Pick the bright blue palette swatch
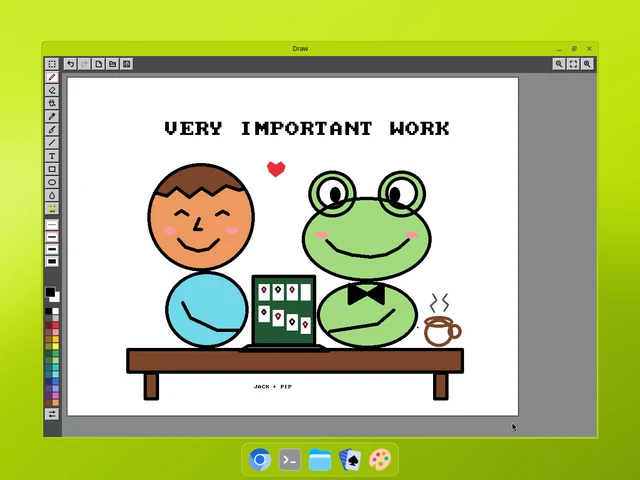 [x=56, y=381]
